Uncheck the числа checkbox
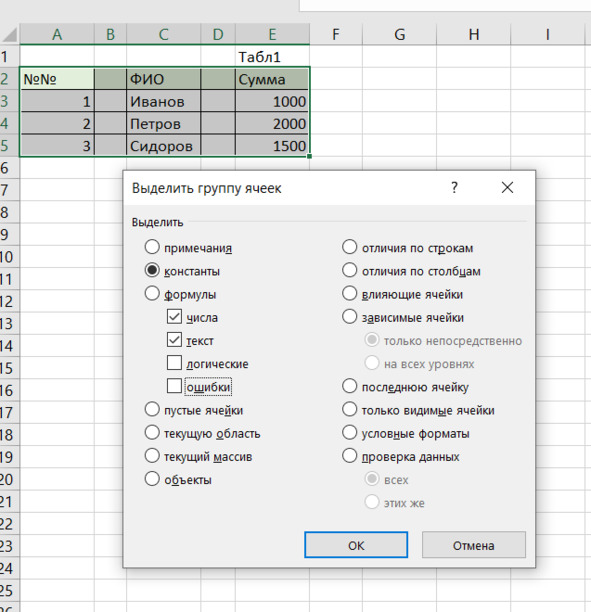 [x=174, y=317]
